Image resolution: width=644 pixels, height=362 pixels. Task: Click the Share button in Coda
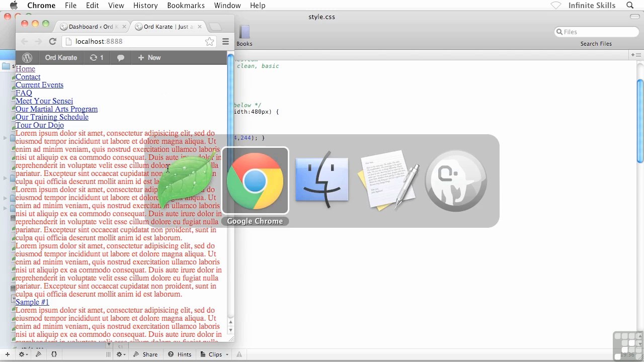145,354
